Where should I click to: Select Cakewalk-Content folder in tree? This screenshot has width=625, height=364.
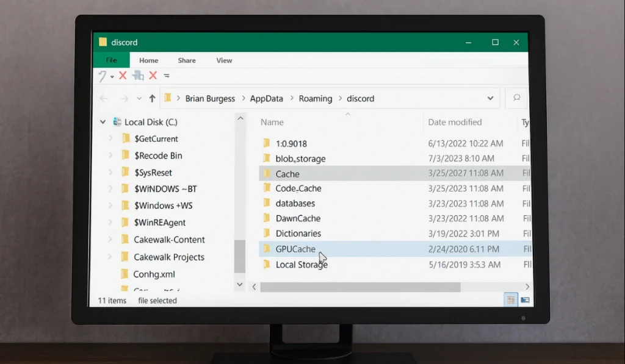point(169,240)
